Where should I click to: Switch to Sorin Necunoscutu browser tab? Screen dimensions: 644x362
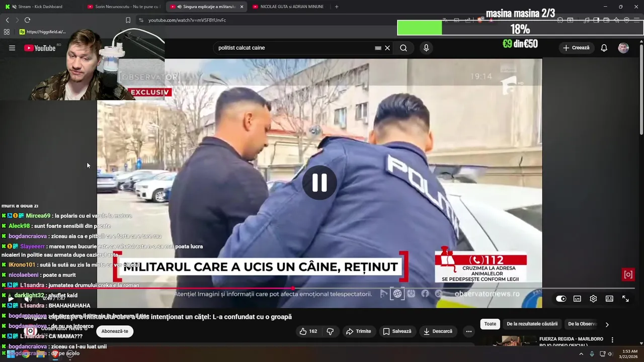123,7
